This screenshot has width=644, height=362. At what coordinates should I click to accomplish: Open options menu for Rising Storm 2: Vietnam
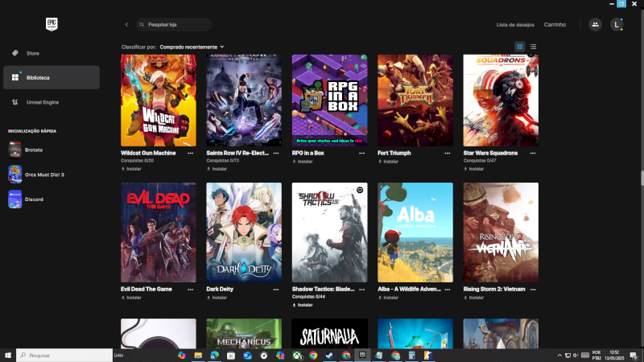(x=533, y=290)
